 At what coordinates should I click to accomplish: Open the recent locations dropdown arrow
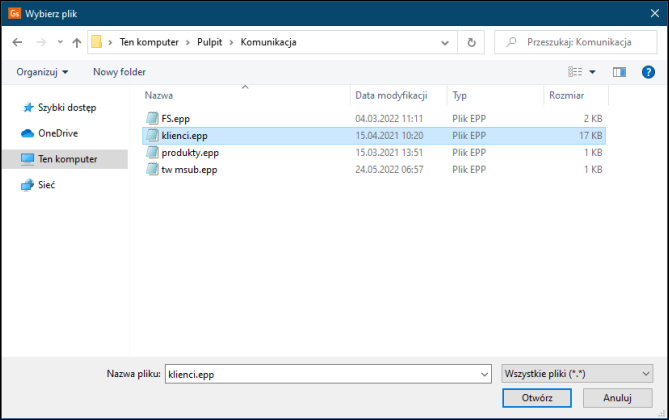click(x=59, y=43)
